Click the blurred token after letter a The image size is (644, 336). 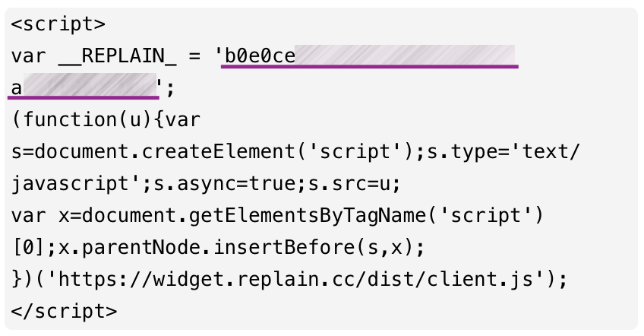pos(89,86)
